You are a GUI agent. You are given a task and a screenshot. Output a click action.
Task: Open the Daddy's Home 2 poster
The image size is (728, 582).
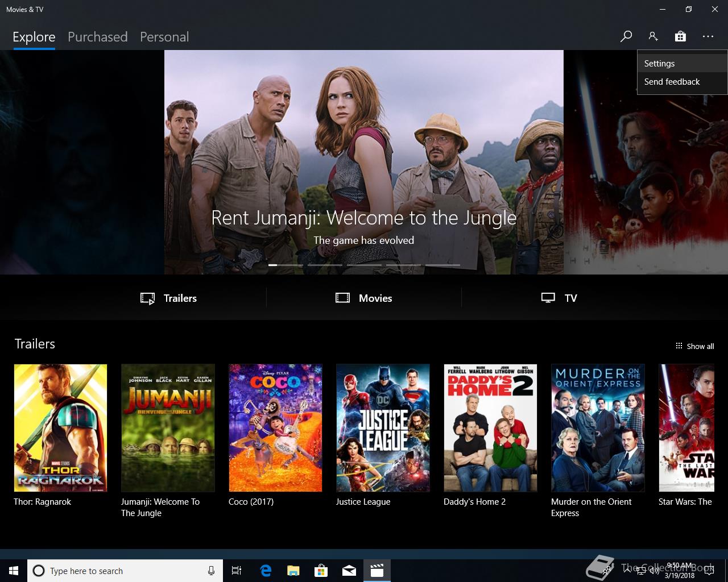tap(490, 428)
